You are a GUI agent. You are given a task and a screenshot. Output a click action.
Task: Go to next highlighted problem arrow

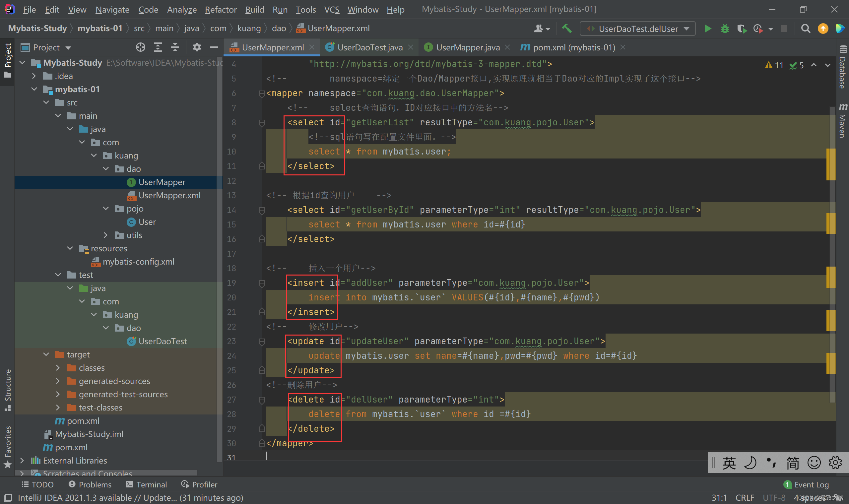pyautogui.click(x=827, y=65)
